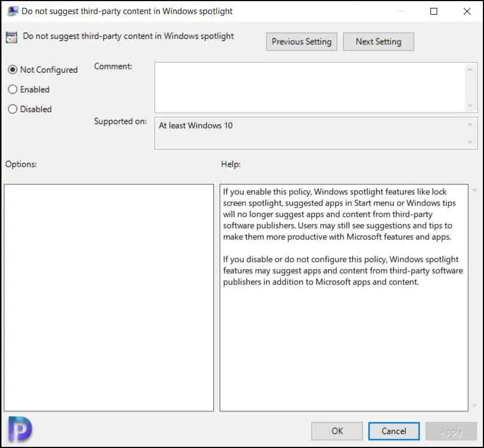The width and height of the screenshot is (484, 448).
Task: Click the policy setting icon beside heading
Action: (x=12, y=37)
